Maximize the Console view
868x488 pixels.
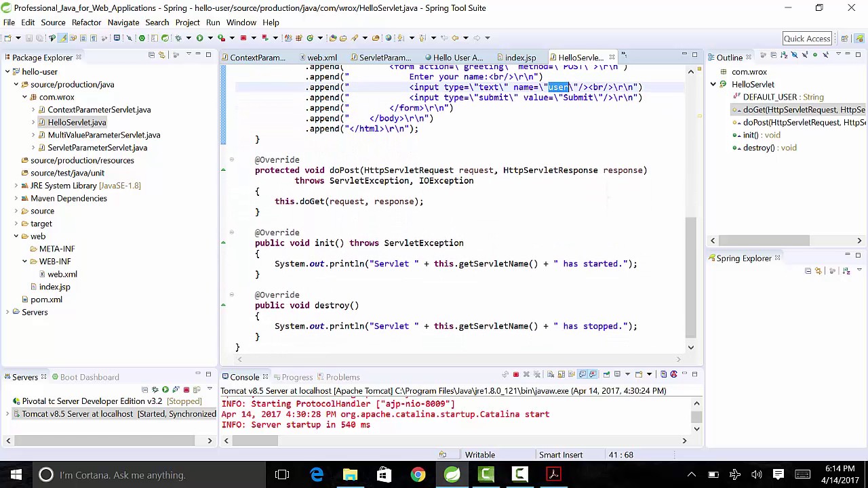[694, 374]
